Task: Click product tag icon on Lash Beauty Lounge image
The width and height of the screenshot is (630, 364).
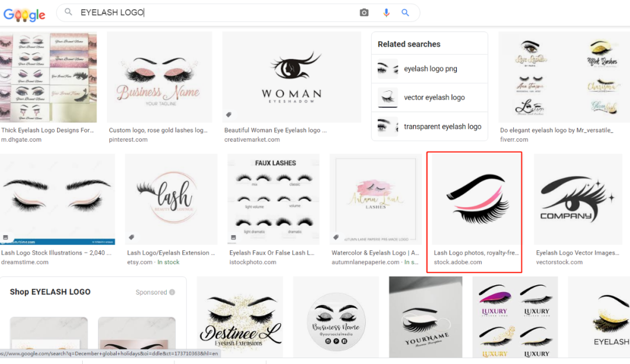Action: (131, 237)
